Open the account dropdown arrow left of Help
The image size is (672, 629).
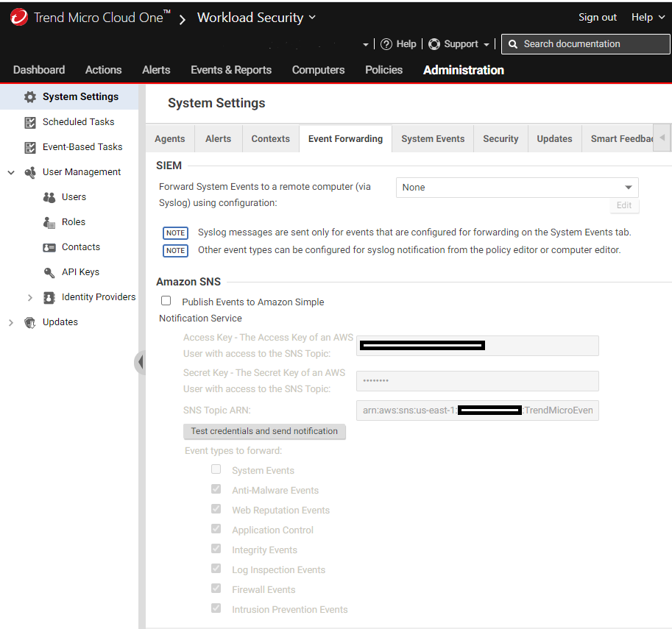pyautogui.click(x=366, y=45)
